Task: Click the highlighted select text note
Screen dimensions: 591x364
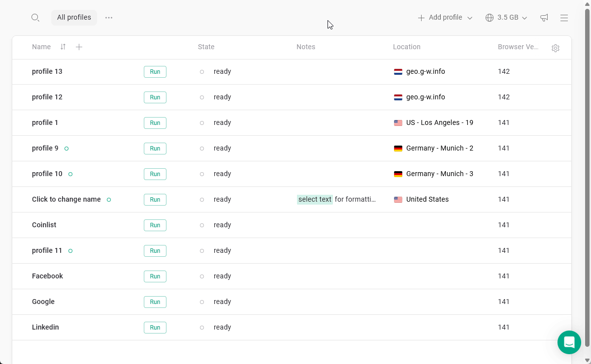Action: tap(315, 199)
